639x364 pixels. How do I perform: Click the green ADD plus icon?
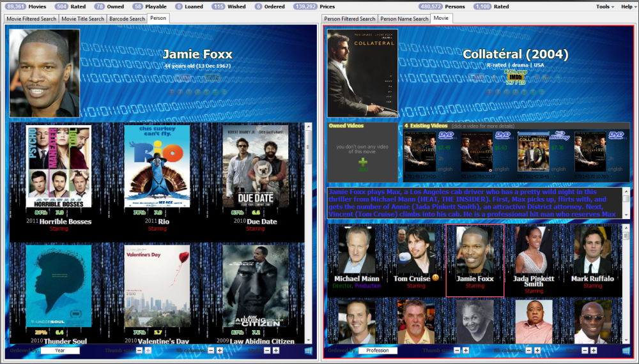click(363, 162)
